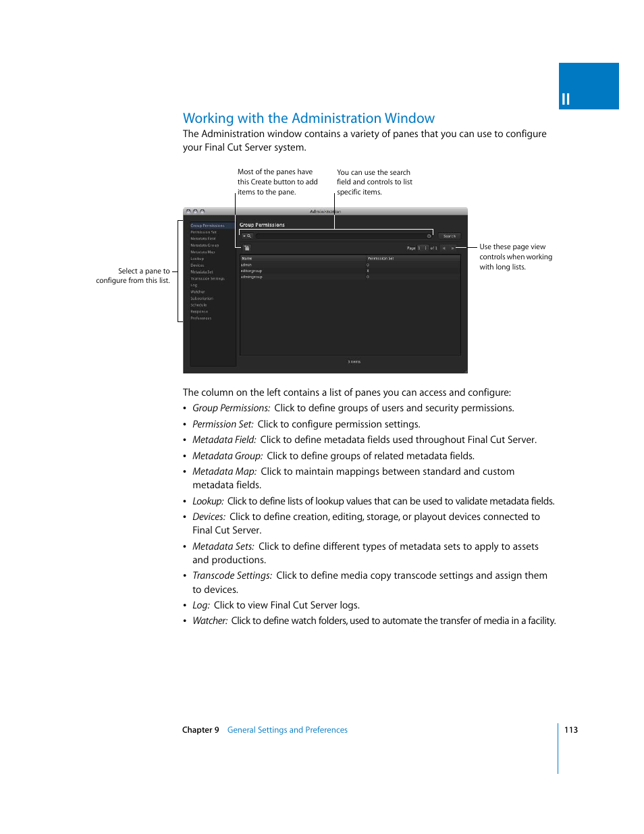Screen dimensions: 644x834
Task: Click page number 113 in the footer
Action: coord(571,730)
